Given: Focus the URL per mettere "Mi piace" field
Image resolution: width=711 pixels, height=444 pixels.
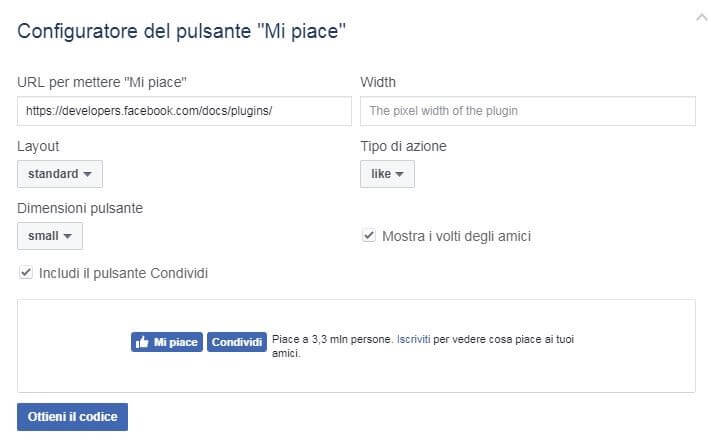Looking at the screenshot, I should [x=184, y=110].
